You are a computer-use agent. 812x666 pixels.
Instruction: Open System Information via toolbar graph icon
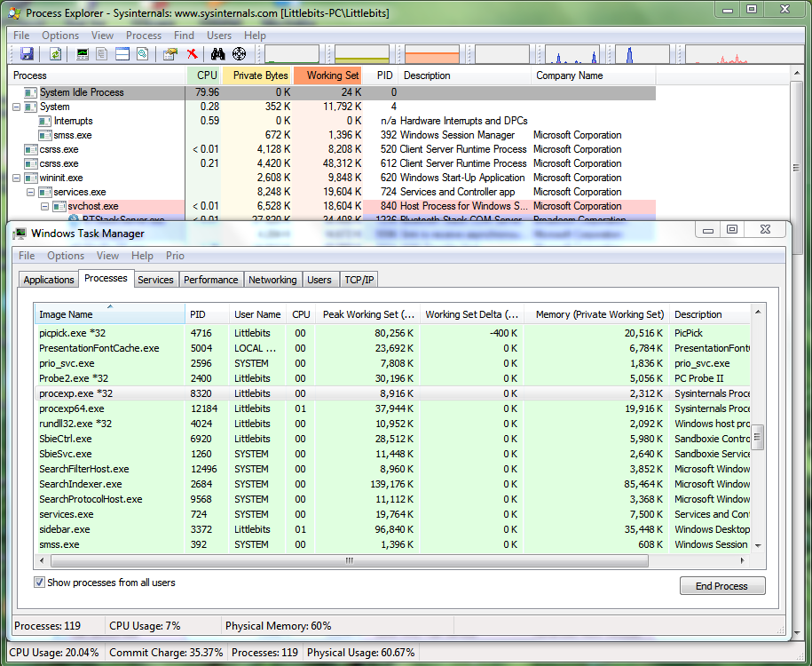[x=83, y=54]
